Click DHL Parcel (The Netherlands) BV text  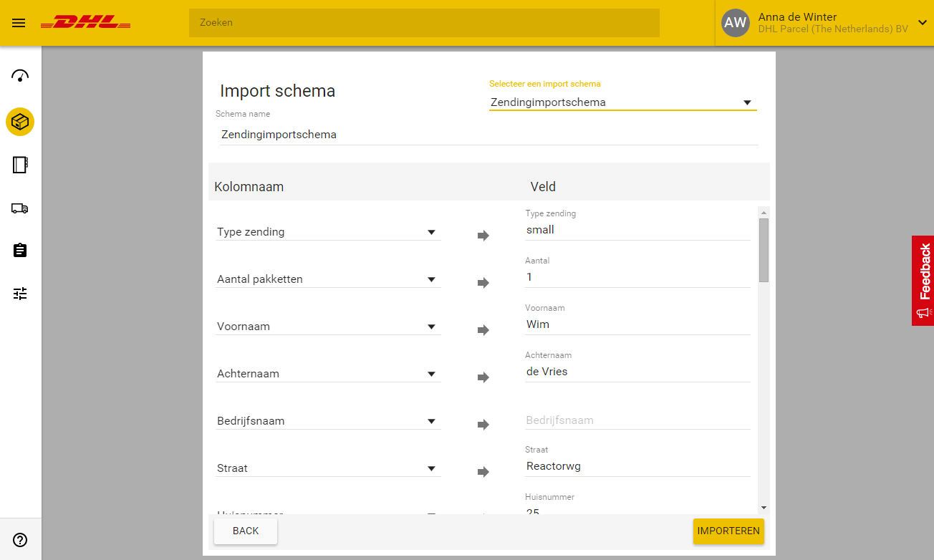tap(833, 29)
